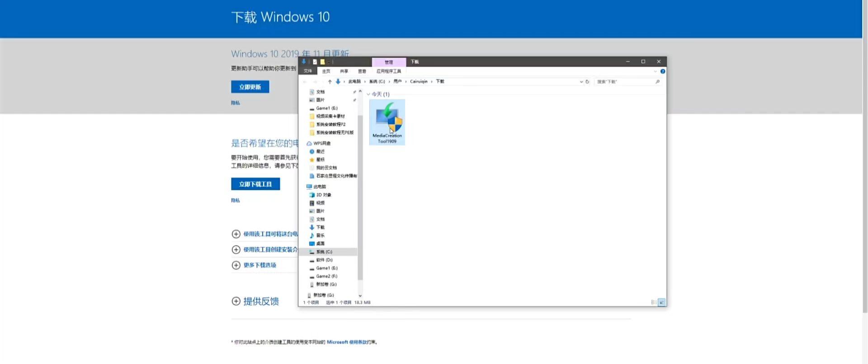Refresh the folder with the refresh icon

[x=587, y=82]
